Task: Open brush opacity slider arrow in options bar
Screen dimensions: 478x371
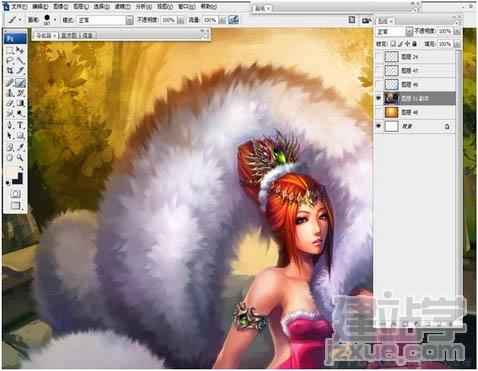Action: (181, 20)
